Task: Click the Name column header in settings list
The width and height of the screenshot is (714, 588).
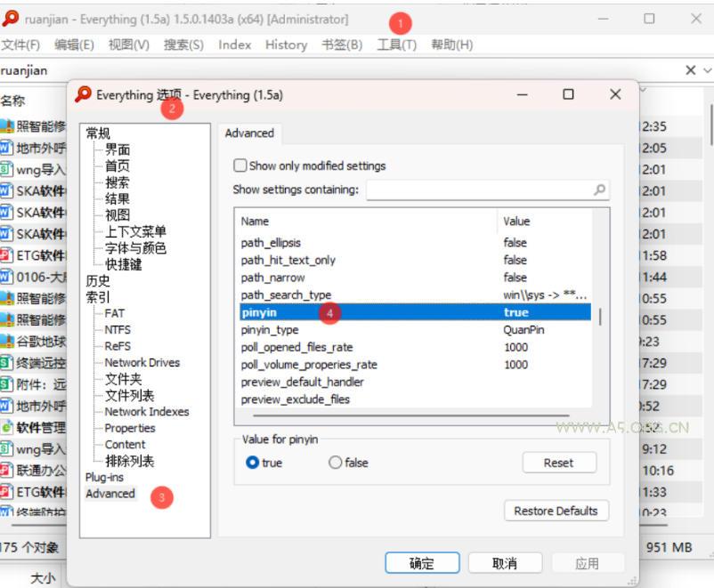Action: click(x=367, y=222)
